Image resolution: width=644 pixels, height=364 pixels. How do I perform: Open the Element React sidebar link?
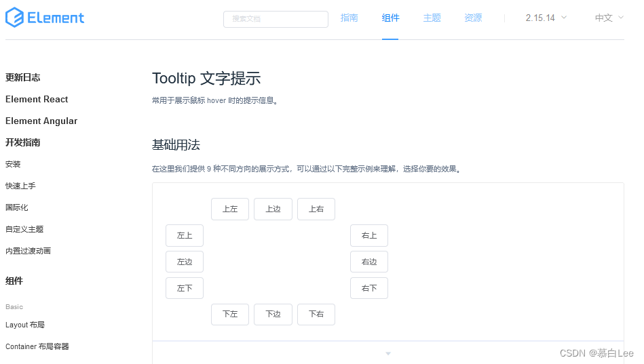point(37,100)
